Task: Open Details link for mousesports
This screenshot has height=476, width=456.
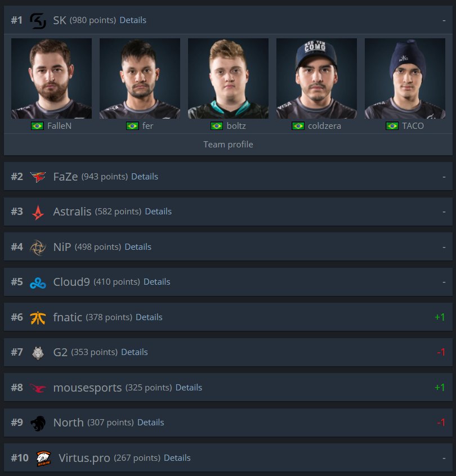Action: click(x=189, y=388)
